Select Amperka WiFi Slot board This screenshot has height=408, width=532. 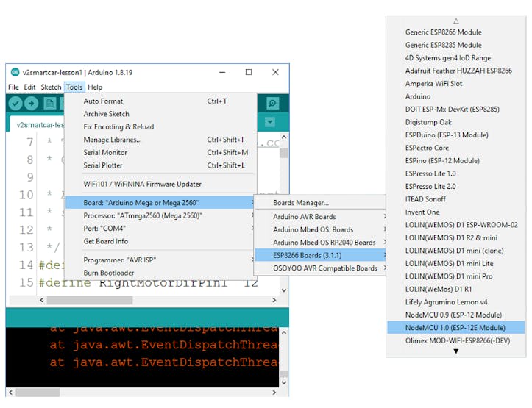[x=456, y=84]
